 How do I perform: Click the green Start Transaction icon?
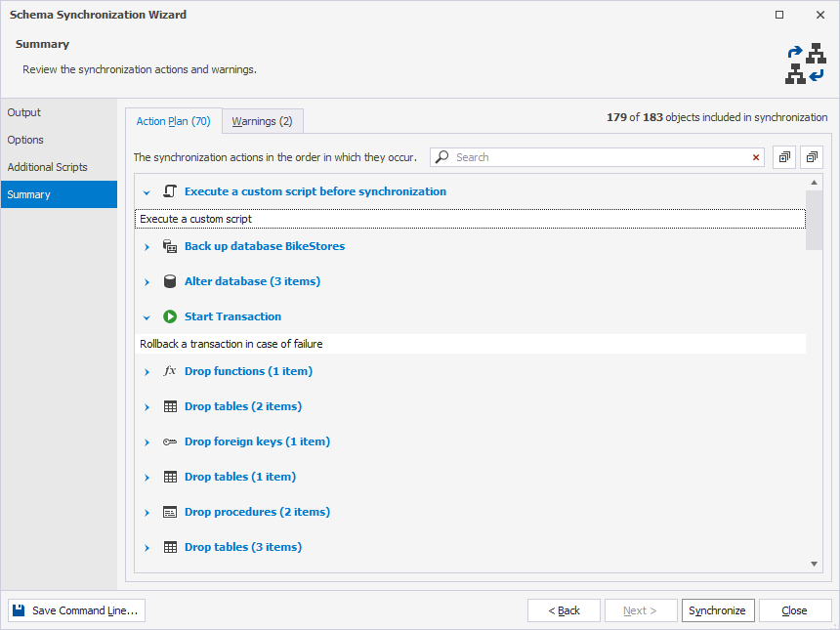[170, 316]
